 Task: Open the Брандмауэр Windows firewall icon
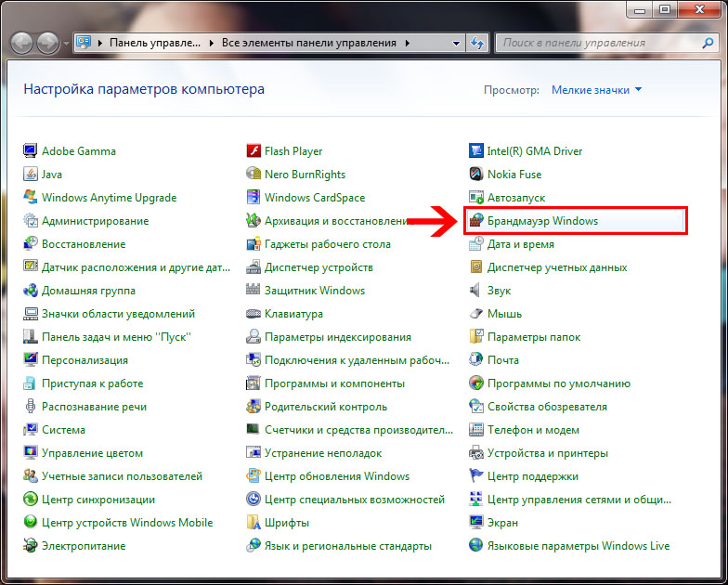[475, 221]
